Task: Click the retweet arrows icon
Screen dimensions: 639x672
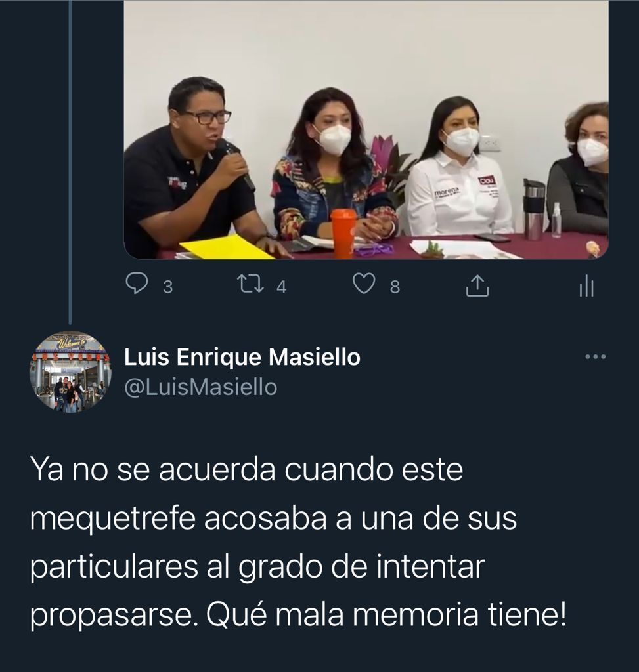Action: click(x=252, y=285)
